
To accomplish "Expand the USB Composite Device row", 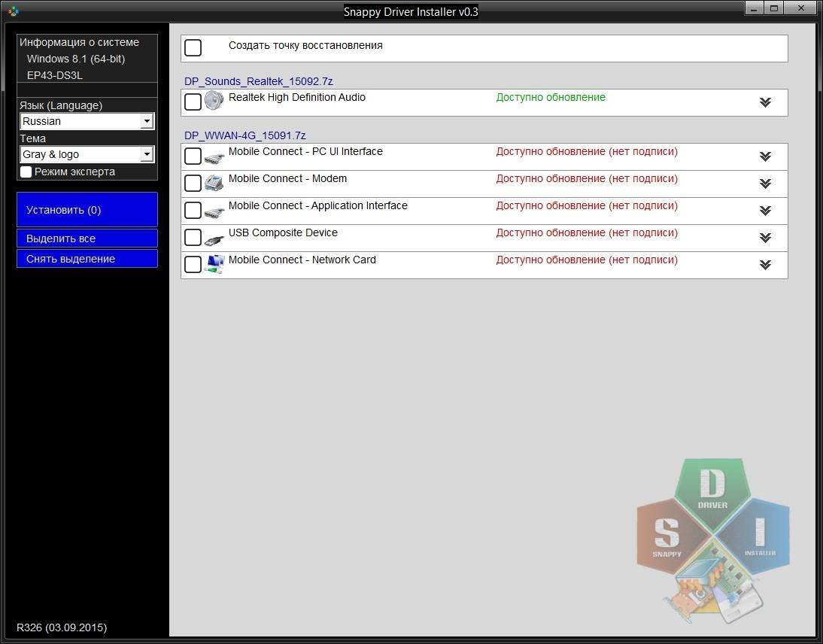I will (765, 238).
